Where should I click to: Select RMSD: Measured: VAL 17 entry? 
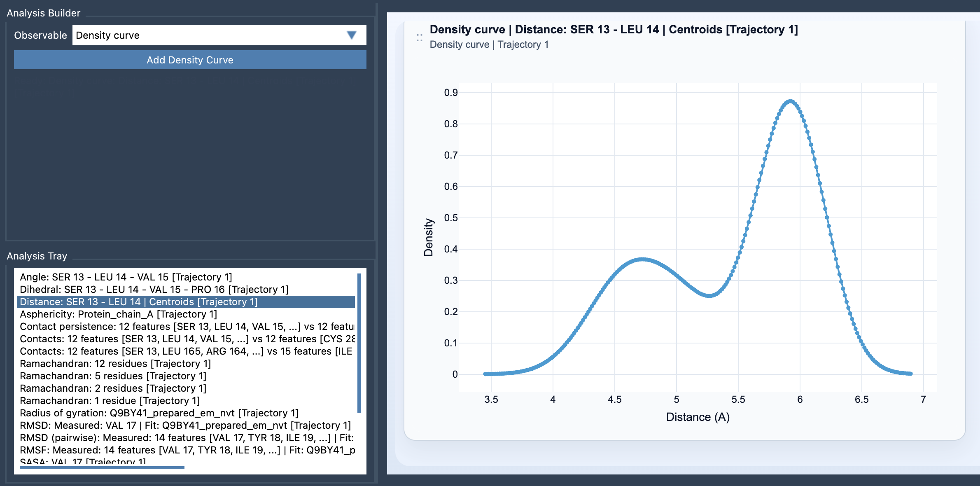click(185, 425)
